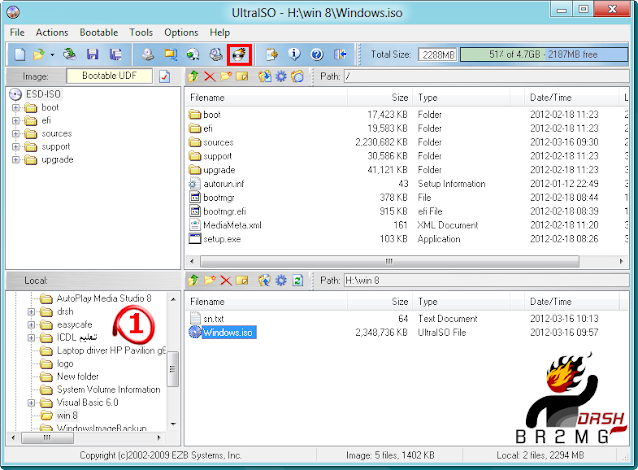Screen dimensions: 638x470
Task: Click the 51% of 4.7GB capacity bar
Action: 544,55
